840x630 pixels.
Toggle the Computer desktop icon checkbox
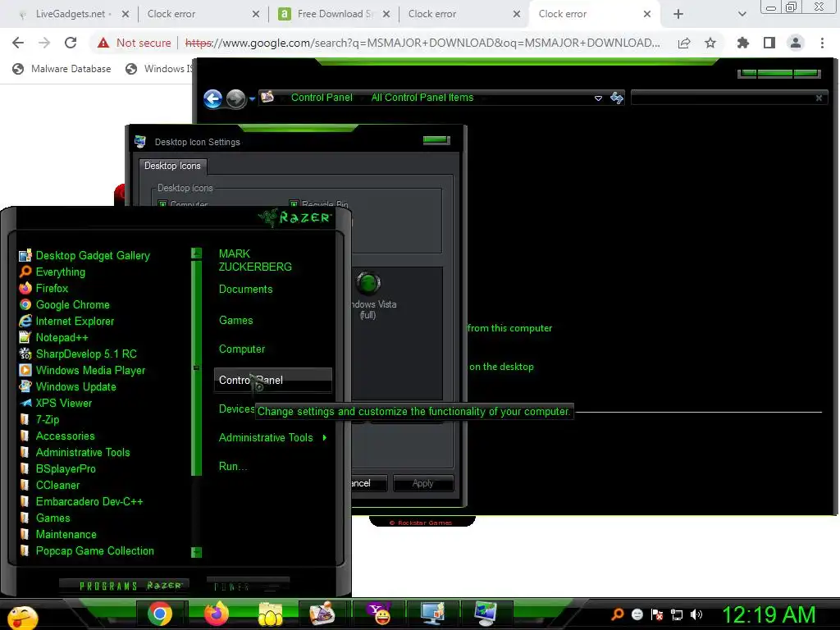coord(163,204)
